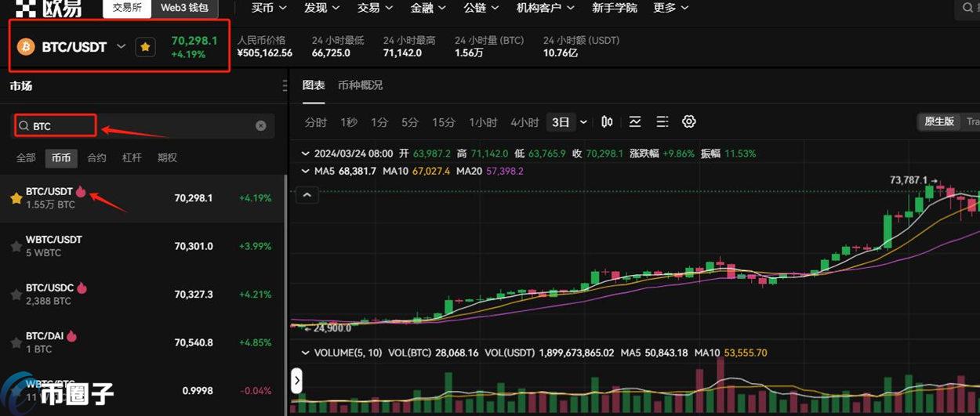980x416 pixels.
Task: Click the OKX logo in the header
Action: pos(47,8)
